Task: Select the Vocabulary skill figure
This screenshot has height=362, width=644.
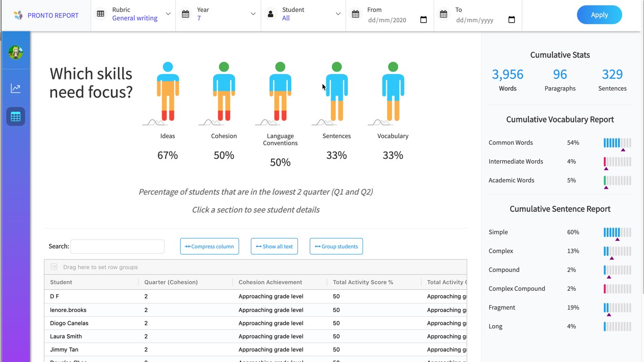Action: click(x=393, y=91)
